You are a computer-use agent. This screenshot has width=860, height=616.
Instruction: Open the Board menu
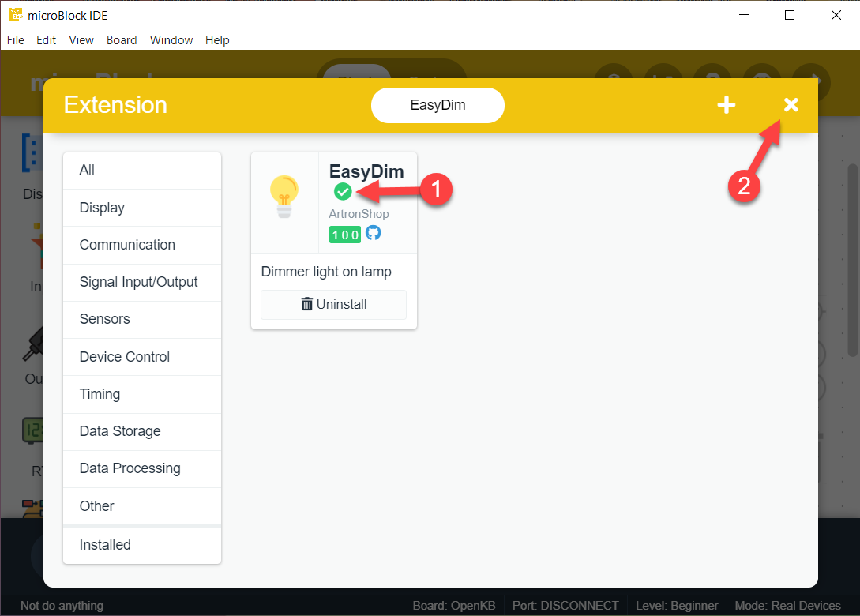coord(122,40)
